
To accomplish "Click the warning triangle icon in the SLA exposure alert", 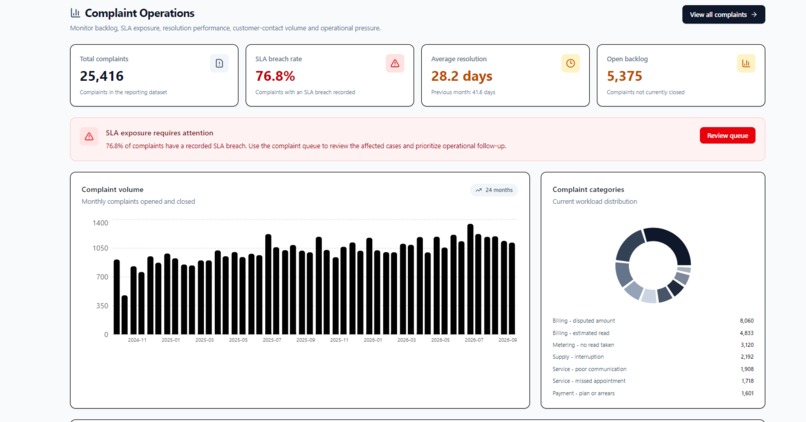I will click(x=89, y=137).
